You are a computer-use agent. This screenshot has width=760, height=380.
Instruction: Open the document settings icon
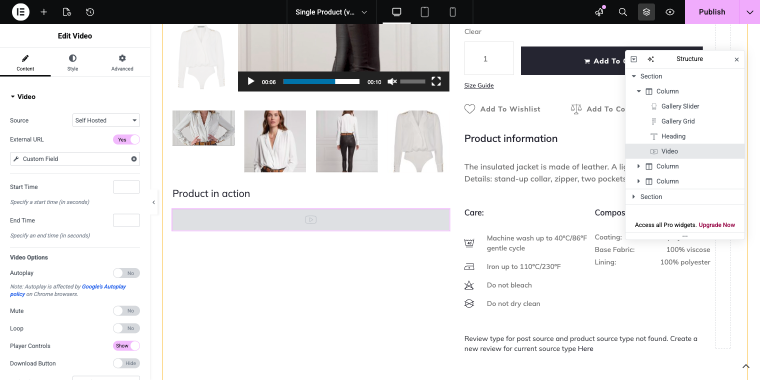point(67,12)
